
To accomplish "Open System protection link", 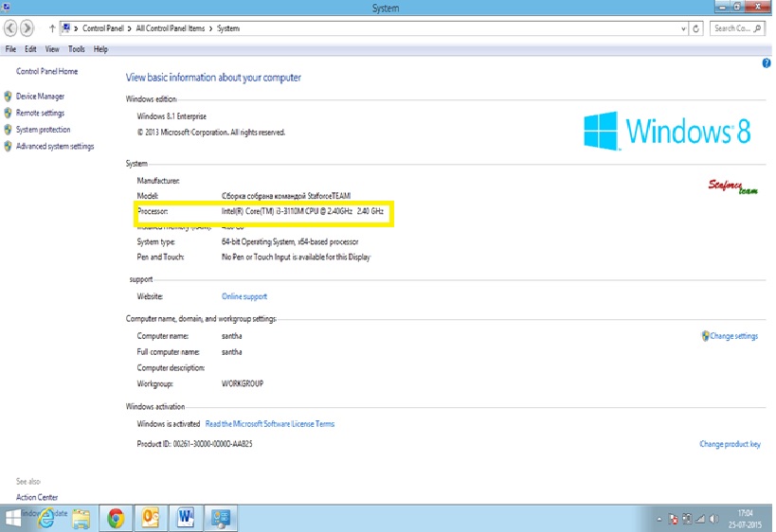I will pyautogui.click(x=43, y=130).
